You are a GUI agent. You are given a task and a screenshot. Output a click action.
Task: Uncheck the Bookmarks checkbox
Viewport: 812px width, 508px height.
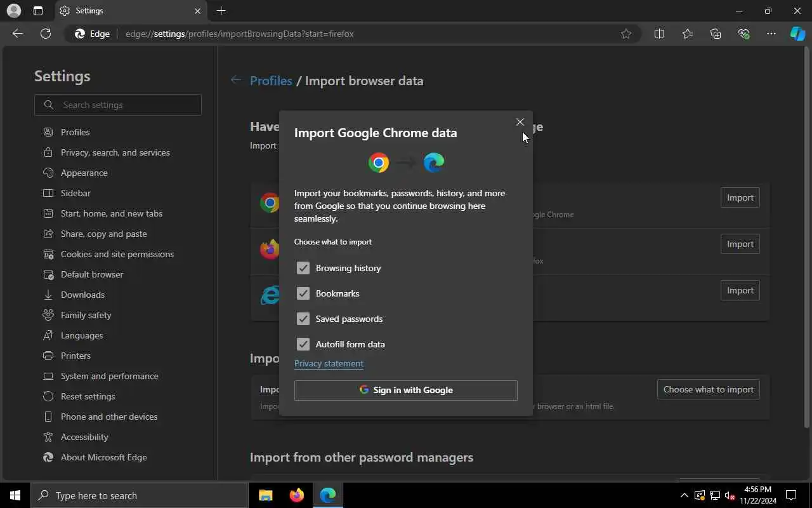point(303,293)
